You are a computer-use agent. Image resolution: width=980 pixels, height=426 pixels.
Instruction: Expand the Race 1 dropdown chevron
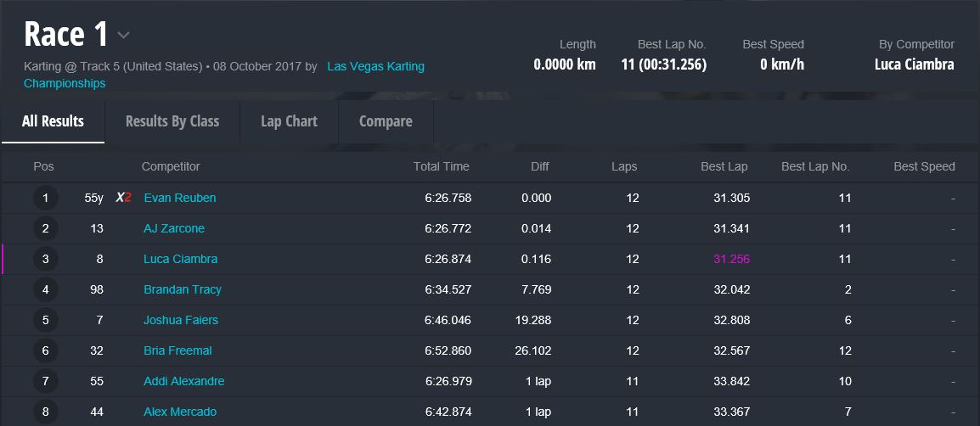124,36
